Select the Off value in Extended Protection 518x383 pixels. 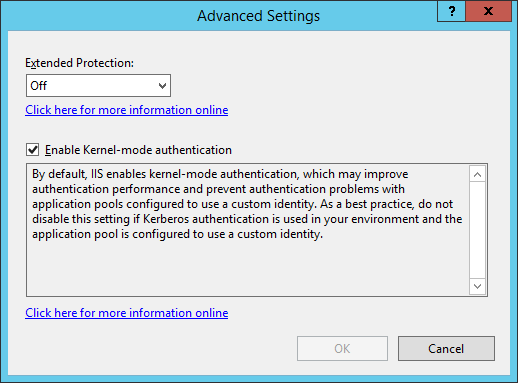click(39, 86)
